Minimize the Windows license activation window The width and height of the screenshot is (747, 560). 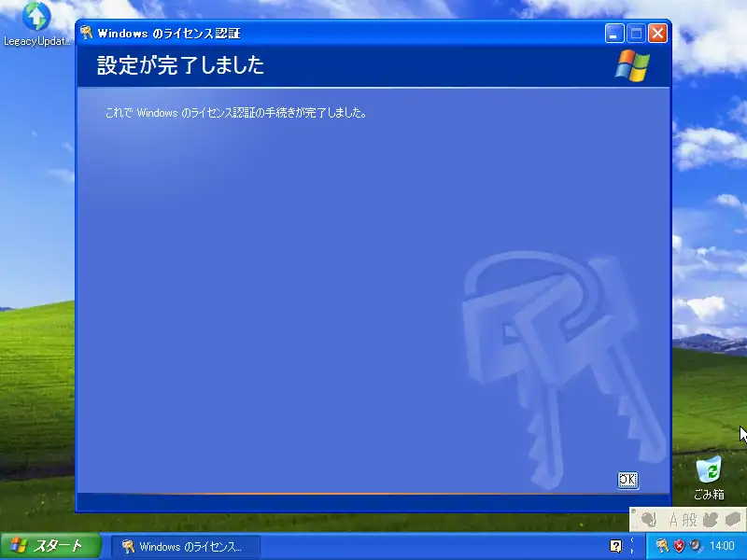pyautogui.click(x=614, y=34)
